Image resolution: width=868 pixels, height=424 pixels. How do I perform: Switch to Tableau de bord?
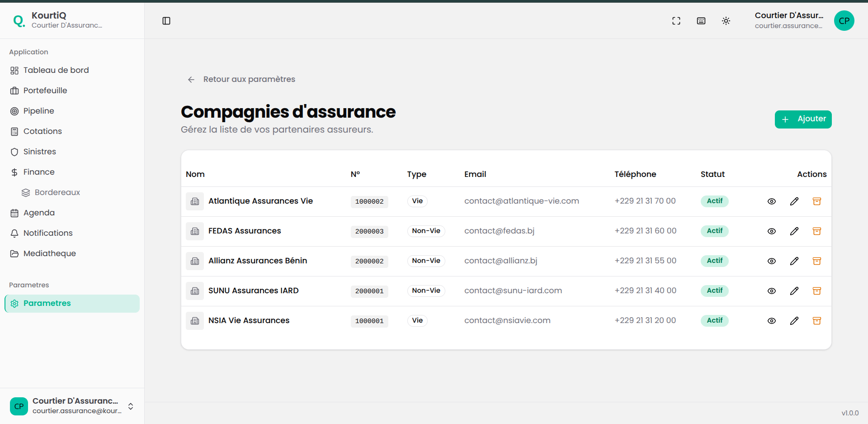click(x=56, y=70)
